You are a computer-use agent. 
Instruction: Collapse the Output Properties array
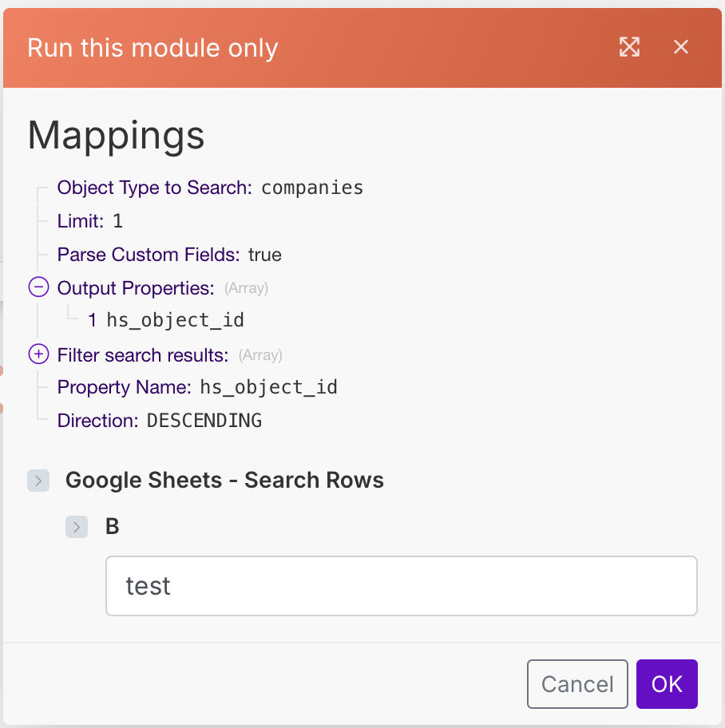coord(38,287)
